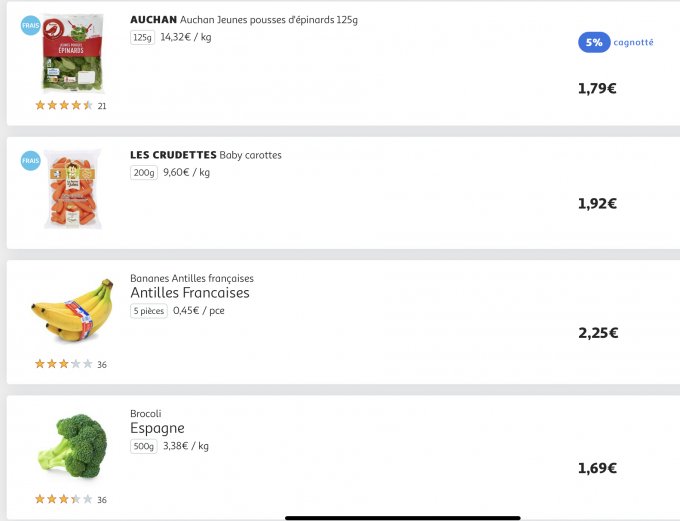Open Auchan Jeunes pousses d'épinards product title

244,19
